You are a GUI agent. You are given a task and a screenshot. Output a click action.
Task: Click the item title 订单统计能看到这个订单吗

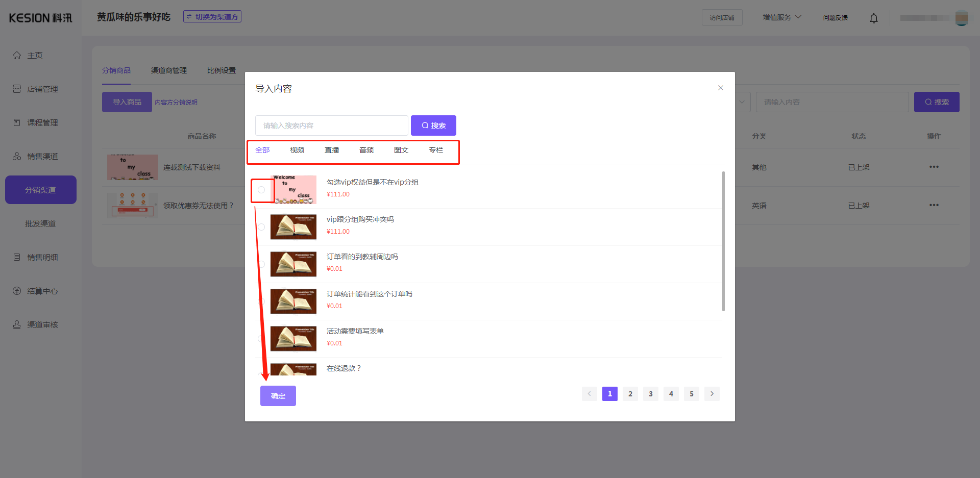370,294
